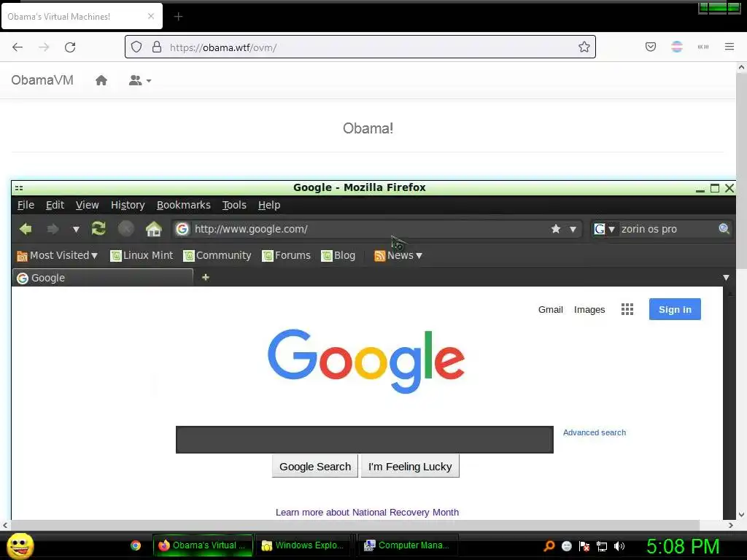Open the Advanced search link
The image size is (747, 560).
(594, 432)
